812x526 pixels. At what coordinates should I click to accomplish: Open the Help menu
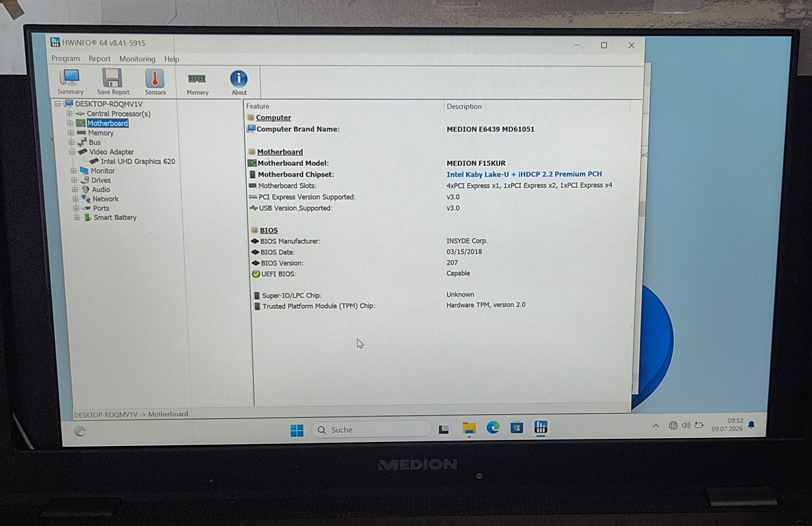click(x=172, y=59)
